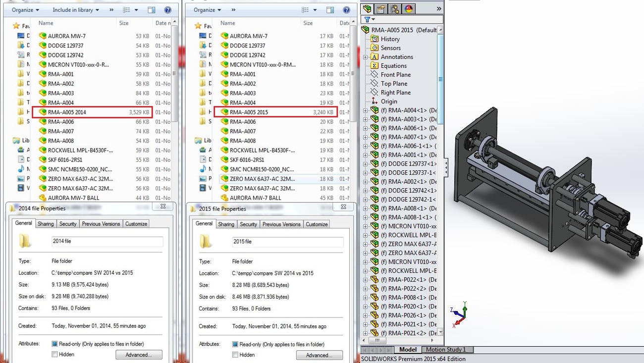Toggle Read-only in 2015 file Properties
Screen dimensions: 644x363
(x=235, y=344)
